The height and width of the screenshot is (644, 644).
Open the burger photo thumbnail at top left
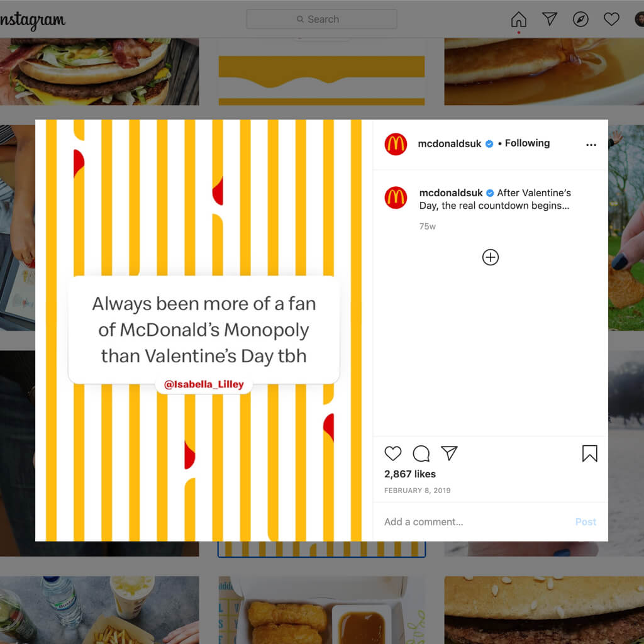coord(99,72)
